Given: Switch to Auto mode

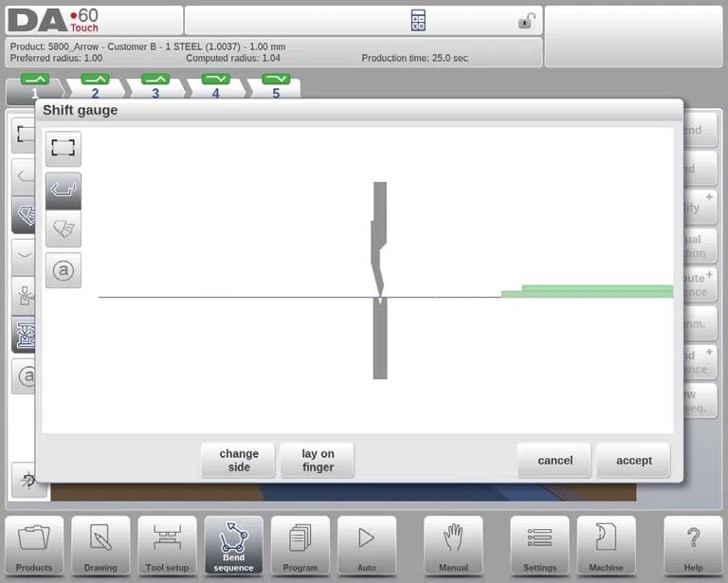Looking at the screenshot, I should (x=367, y=546).
